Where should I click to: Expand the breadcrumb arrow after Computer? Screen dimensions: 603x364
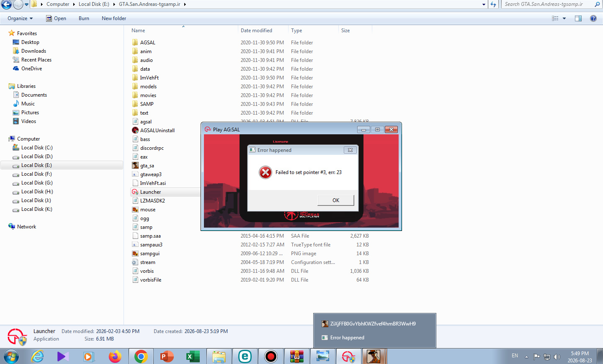tap(74, 4)
